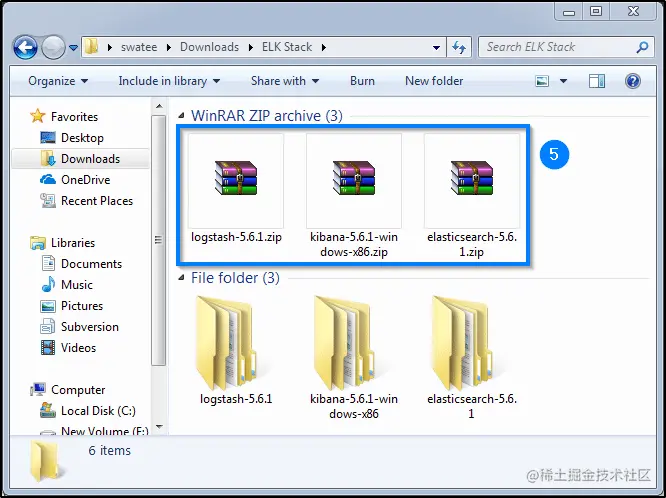This screenshot has height=498, width=666.
Task: Open recent pages dropdown beside Forward arrow
Action: [73, 48]
